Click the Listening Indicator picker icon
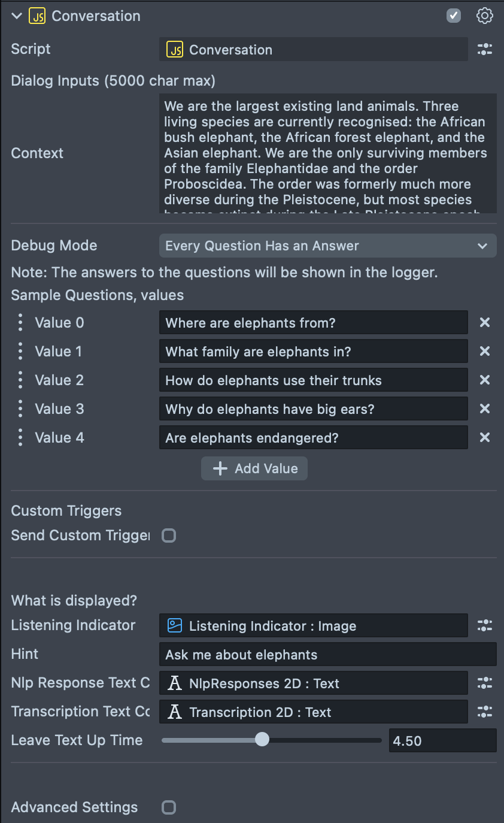 point(484,626)
